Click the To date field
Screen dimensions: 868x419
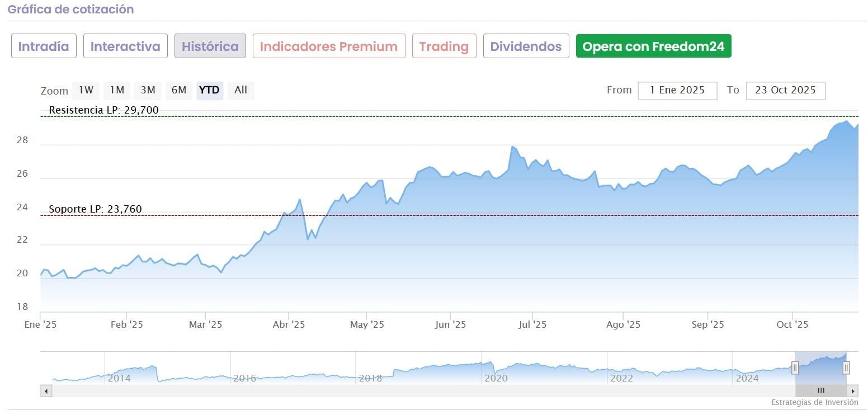click(785, 91)
